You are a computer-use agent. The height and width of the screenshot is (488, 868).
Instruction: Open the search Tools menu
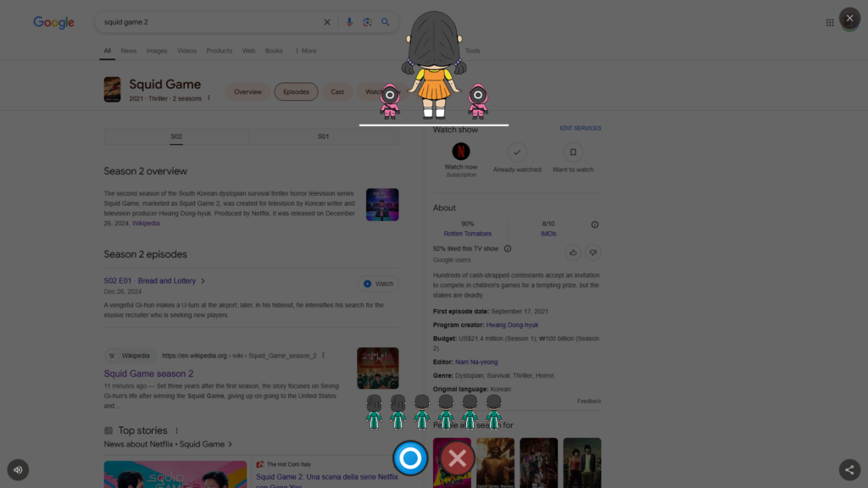click(472, 51)
